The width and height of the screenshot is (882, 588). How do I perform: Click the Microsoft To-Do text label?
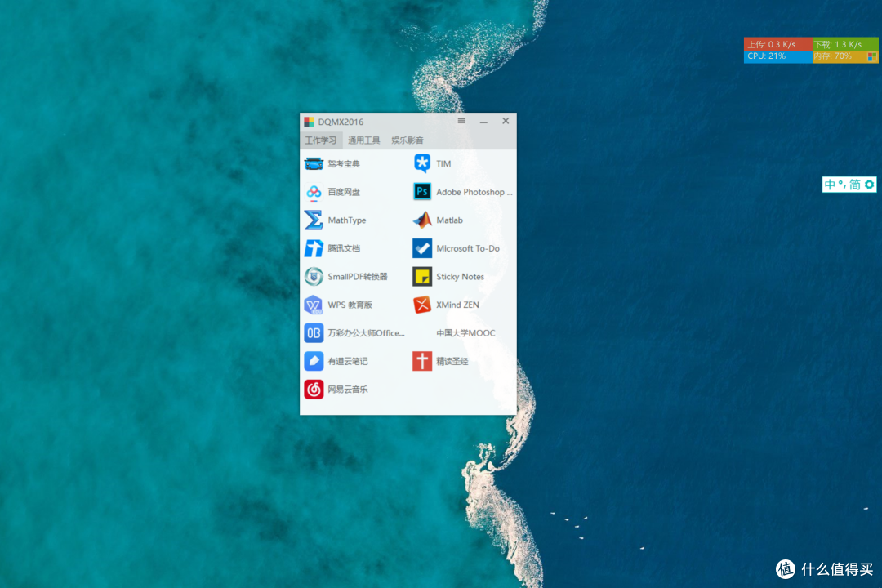468,248
